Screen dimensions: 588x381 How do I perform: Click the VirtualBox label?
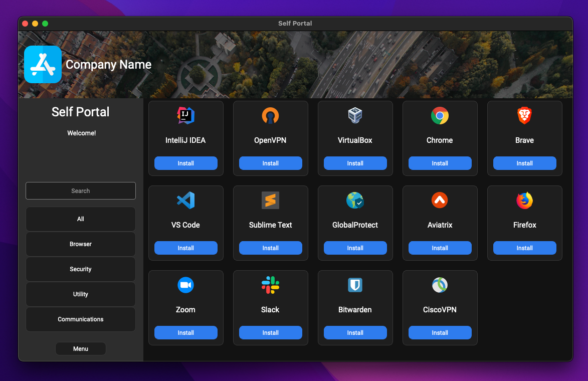pos(355,140)
